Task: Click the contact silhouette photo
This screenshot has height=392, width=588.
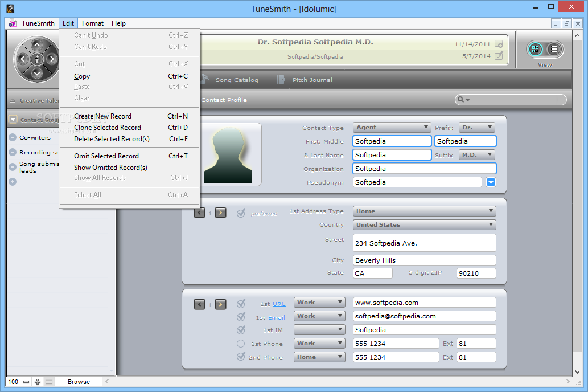Action: click(228, 155)
